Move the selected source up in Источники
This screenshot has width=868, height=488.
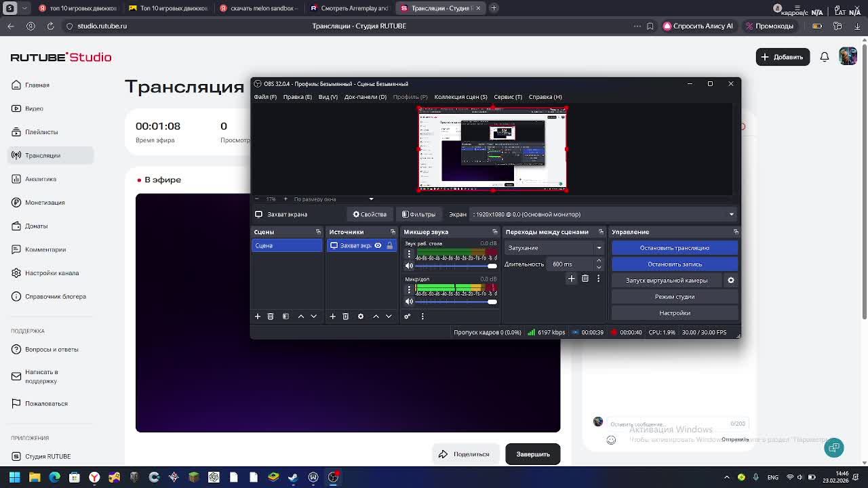coord(376,317)
